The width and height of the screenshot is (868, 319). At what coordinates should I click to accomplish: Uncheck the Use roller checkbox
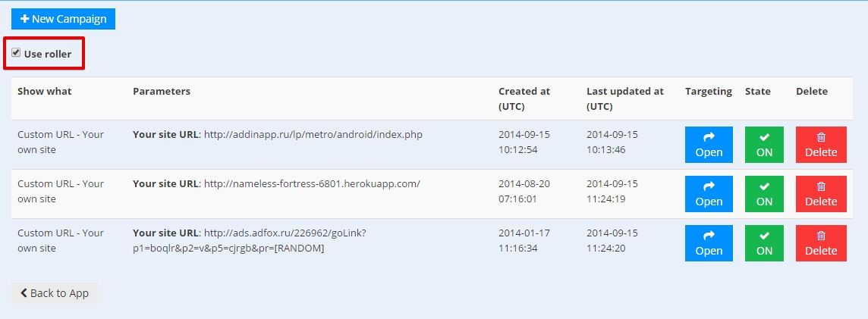click(16, 53)
